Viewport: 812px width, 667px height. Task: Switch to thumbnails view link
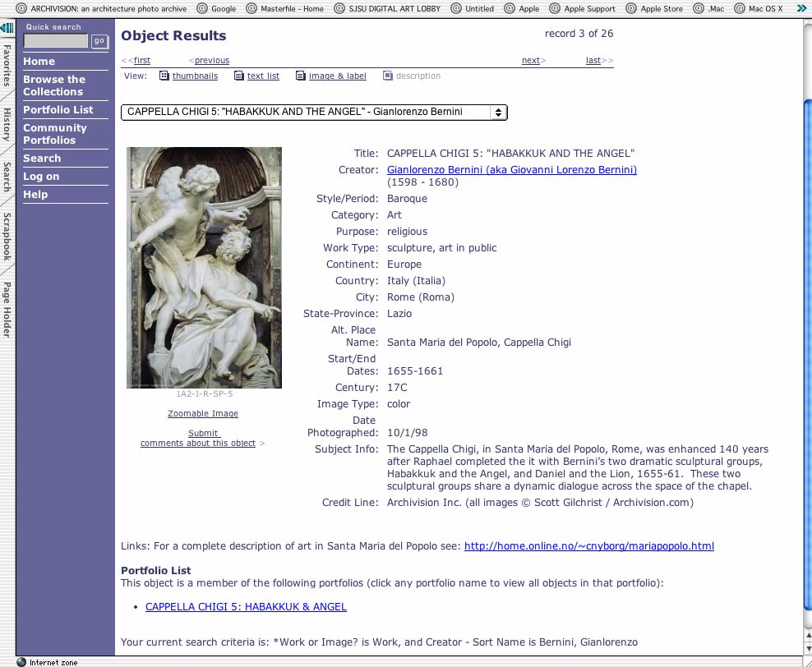[x=196, y=76]
